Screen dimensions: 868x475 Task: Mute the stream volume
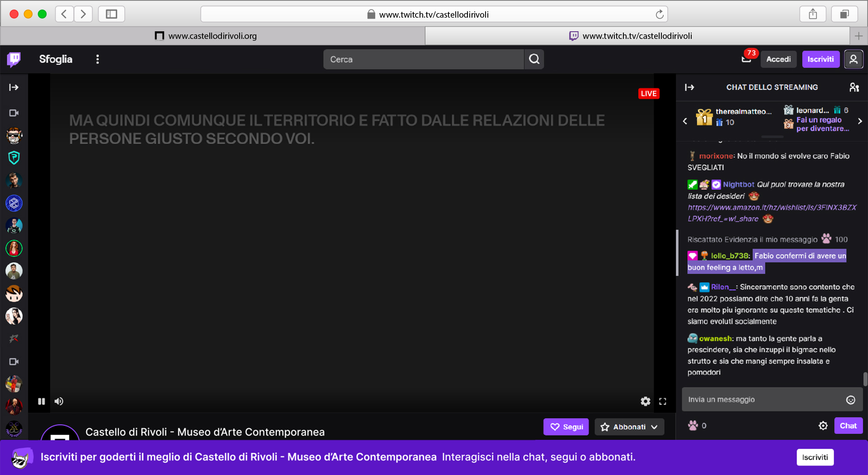(x=59, y=401)
